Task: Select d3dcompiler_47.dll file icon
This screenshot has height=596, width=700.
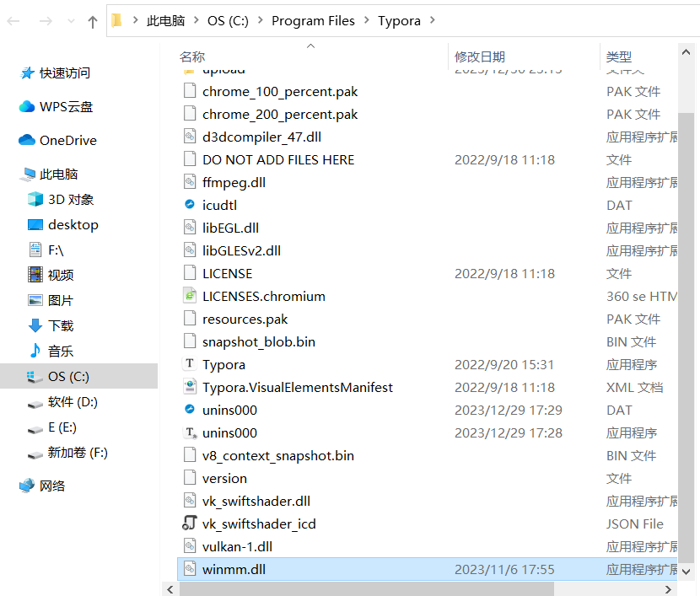Action: (x=190, y=136)
